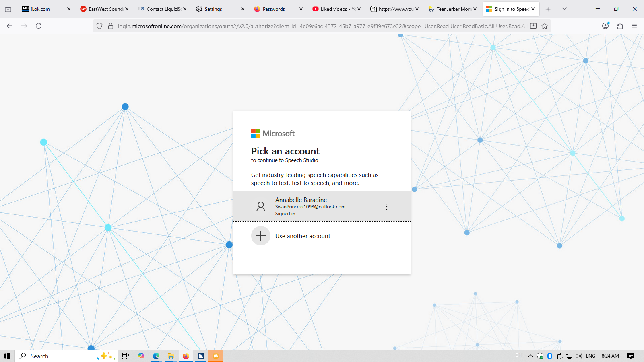Reload the current page

pyautogui.click(x=39, y=26)
